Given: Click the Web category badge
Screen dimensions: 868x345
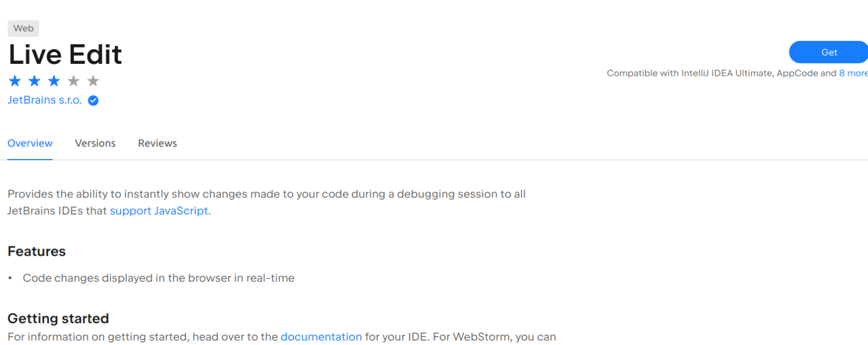Looking at the screenshot, I should 23,28.
